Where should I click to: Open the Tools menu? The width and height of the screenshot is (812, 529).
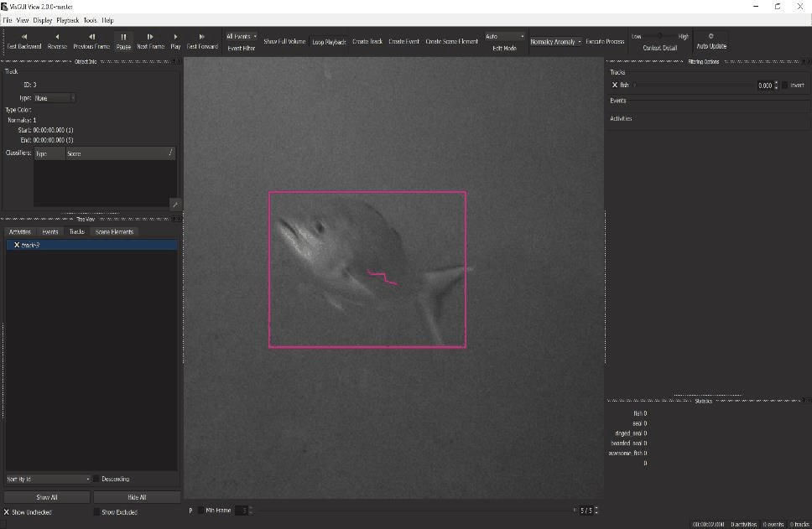tap(90, 20)
